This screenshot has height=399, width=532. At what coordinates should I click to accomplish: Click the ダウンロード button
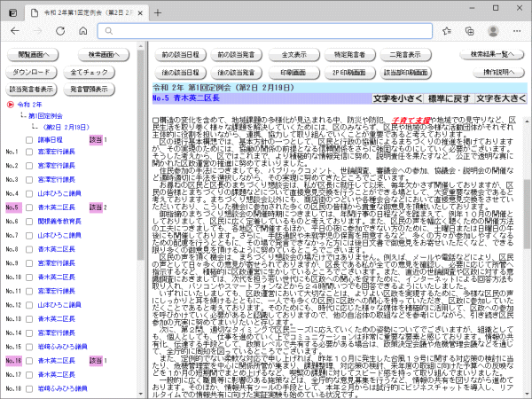31,73
